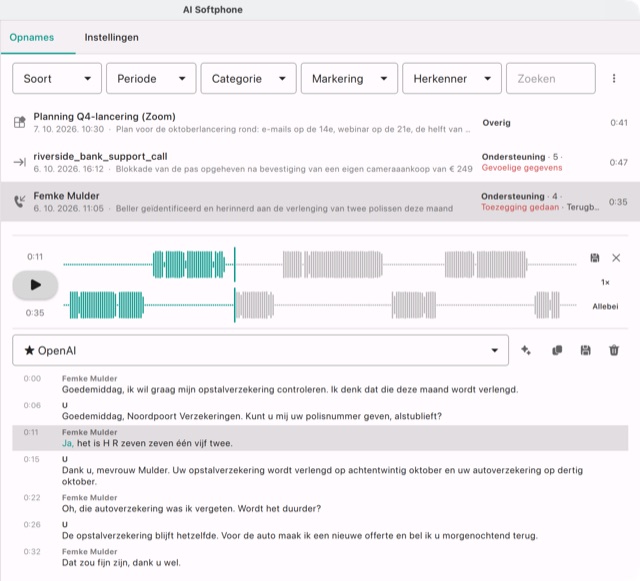This screenshot has width=640, height=581.
Task: Play the recording with the play button
Action: click(35, 285)
